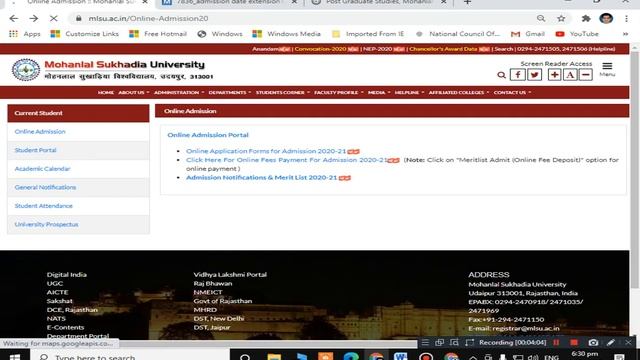Switch to the admission date extension tab
Viewport: 640px width, 360px height.
[229, 2]
